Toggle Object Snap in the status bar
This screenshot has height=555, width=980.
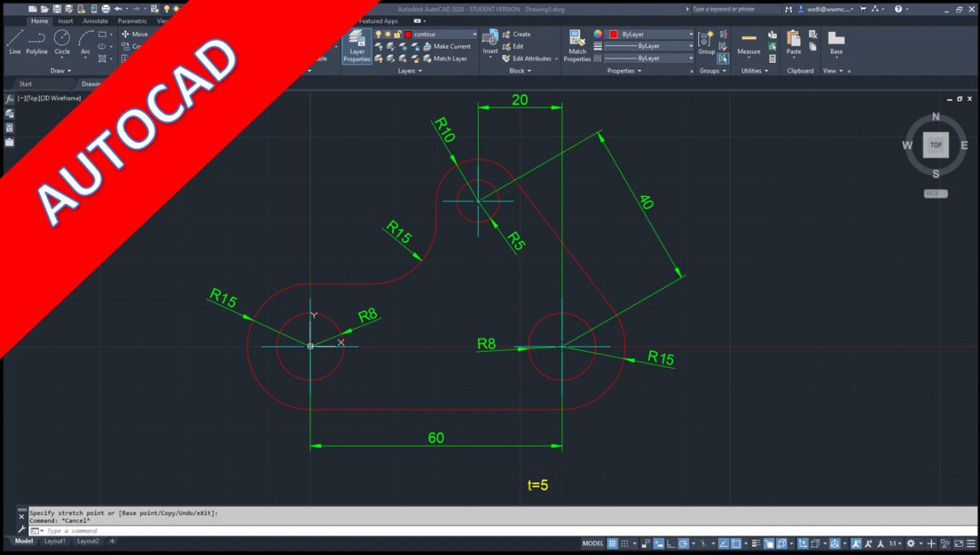click(x=735, y=543)
